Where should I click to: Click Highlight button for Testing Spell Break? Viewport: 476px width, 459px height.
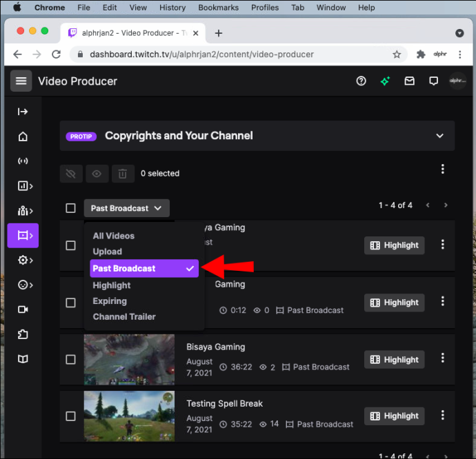click(394, 416)
